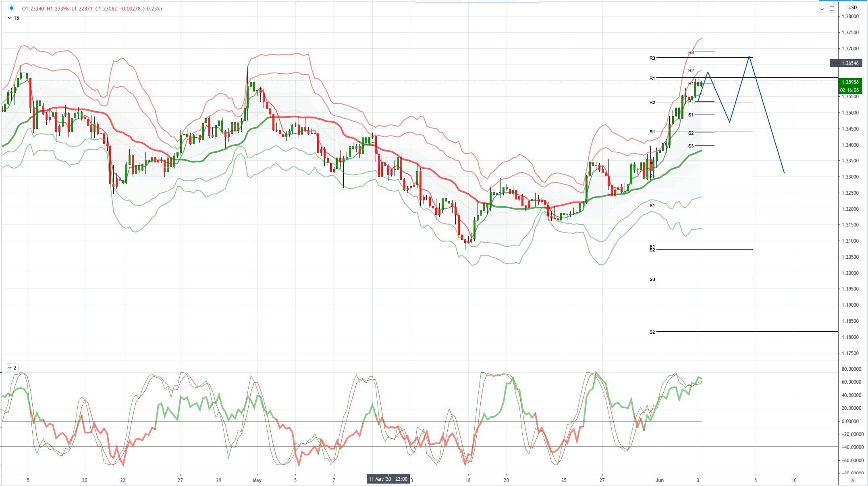The width and height of the screenshot is (868, 486).
Task: Click the 80.00000 oscillator scale label
Action: tap(851, 369)
